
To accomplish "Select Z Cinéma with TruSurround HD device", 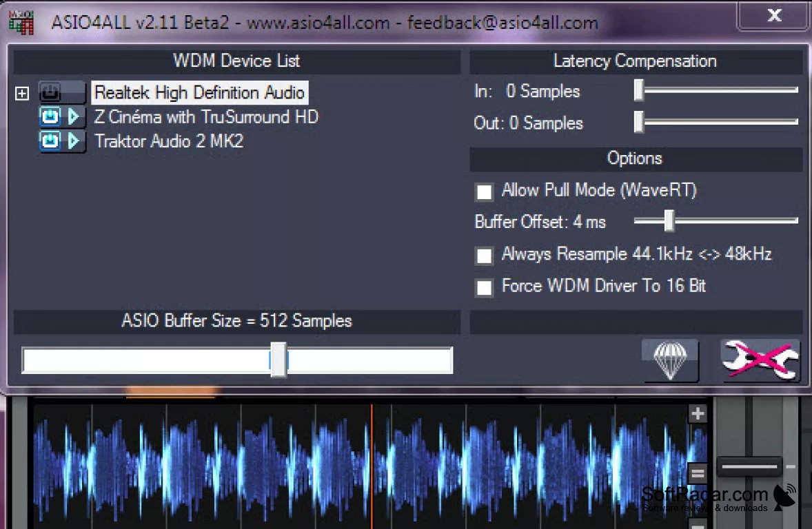I will (206, 116).
